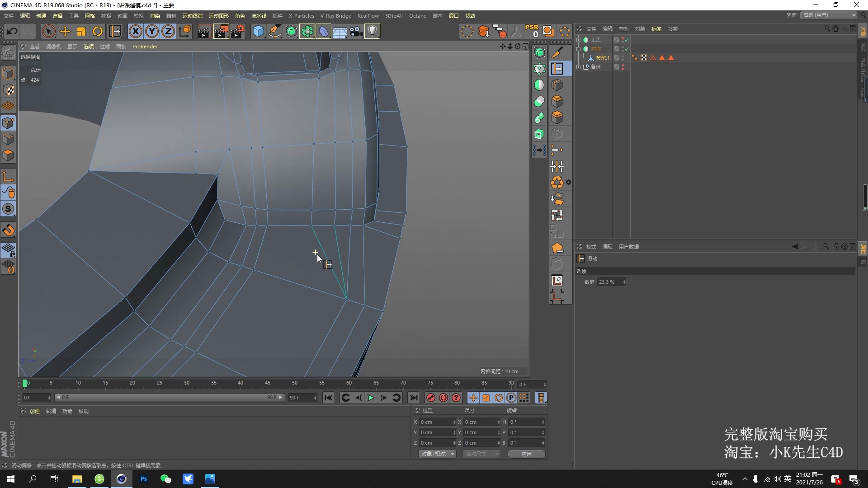868x488 pixels.
Task: Open the 模式 dropdown in properties
Action: 591,246
